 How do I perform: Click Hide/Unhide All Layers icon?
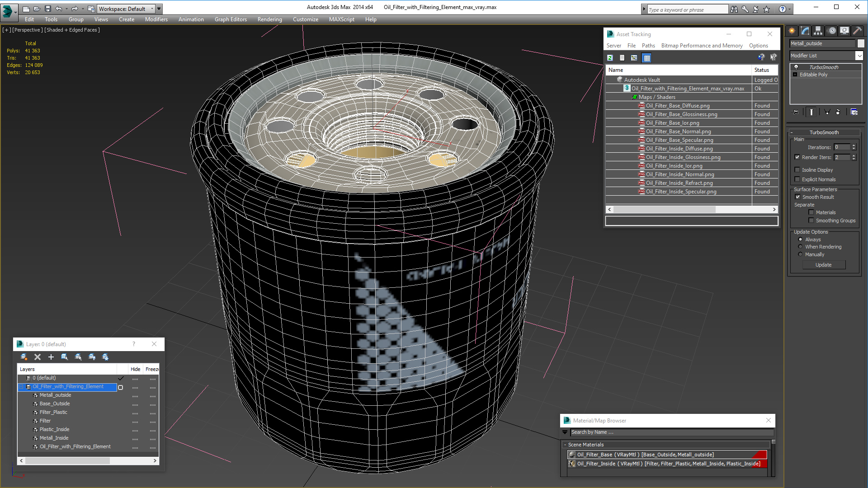pyautogui.click(x=92, y=357)
